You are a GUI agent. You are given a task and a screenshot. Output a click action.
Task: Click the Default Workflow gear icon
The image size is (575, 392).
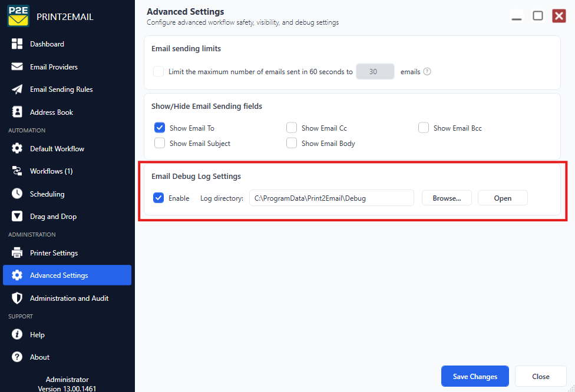pyautogui.click(x=17, y=148)
